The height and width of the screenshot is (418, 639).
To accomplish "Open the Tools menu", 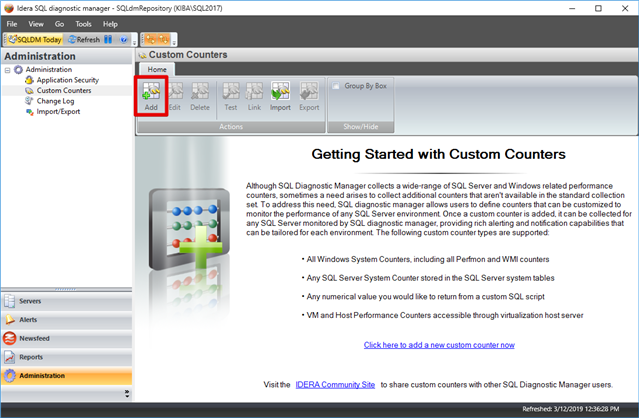I will click(x=83, y=24).
